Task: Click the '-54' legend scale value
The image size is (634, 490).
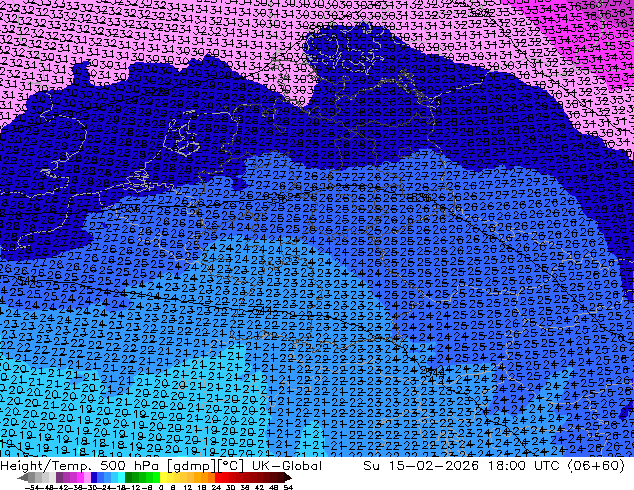Action: pos(32,487)
